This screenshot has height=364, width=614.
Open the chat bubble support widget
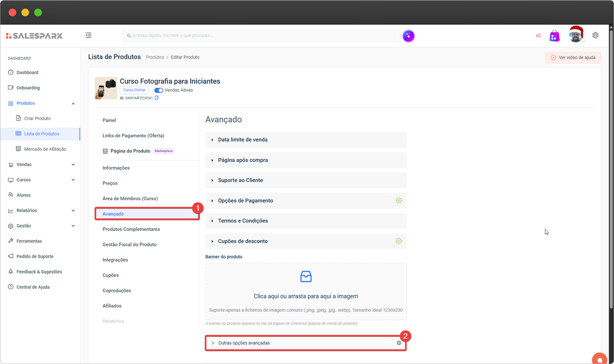pos(599,359)
